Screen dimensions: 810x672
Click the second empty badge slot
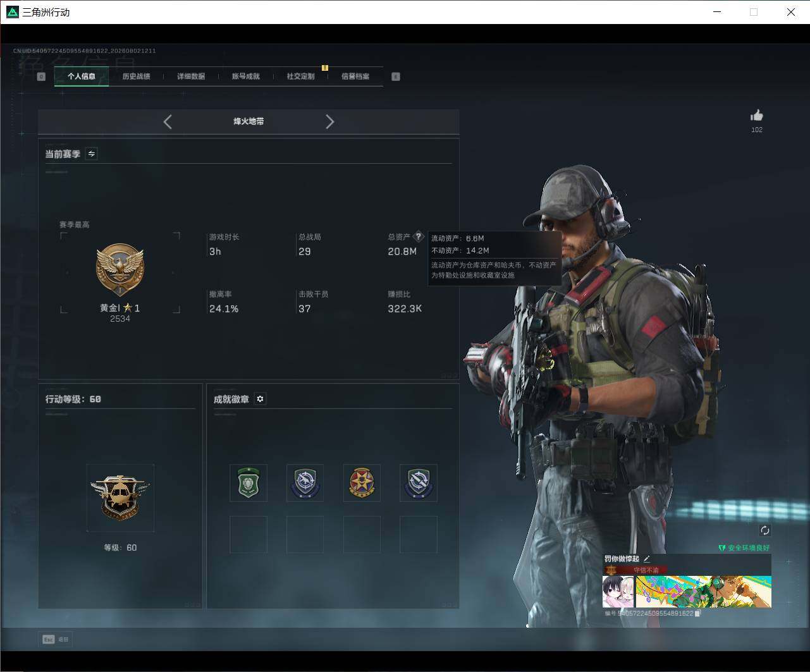pos(305,534)
